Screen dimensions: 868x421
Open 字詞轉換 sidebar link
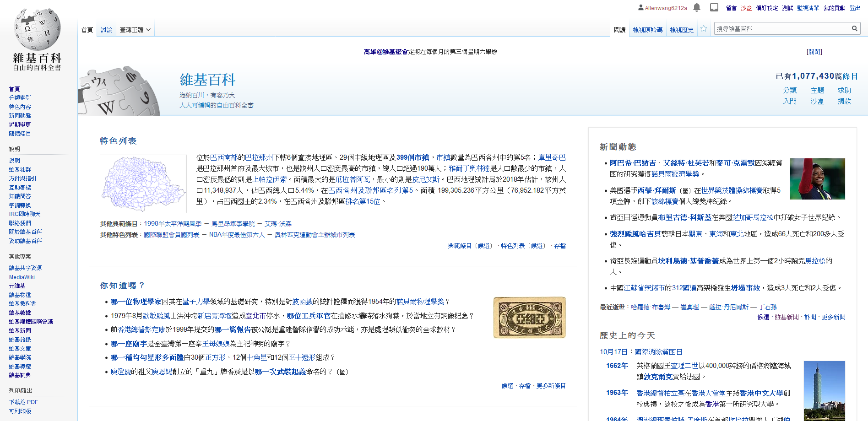click(20, 205)
